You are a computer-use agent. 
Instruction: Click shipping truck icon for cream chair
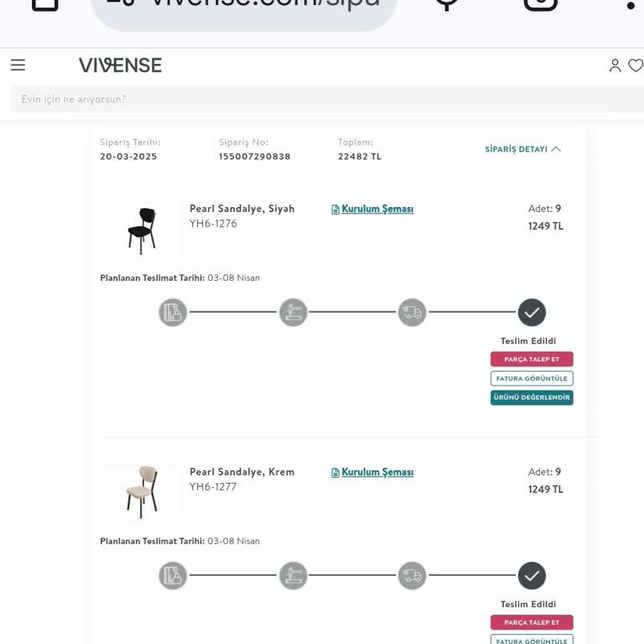click(412, 576)
